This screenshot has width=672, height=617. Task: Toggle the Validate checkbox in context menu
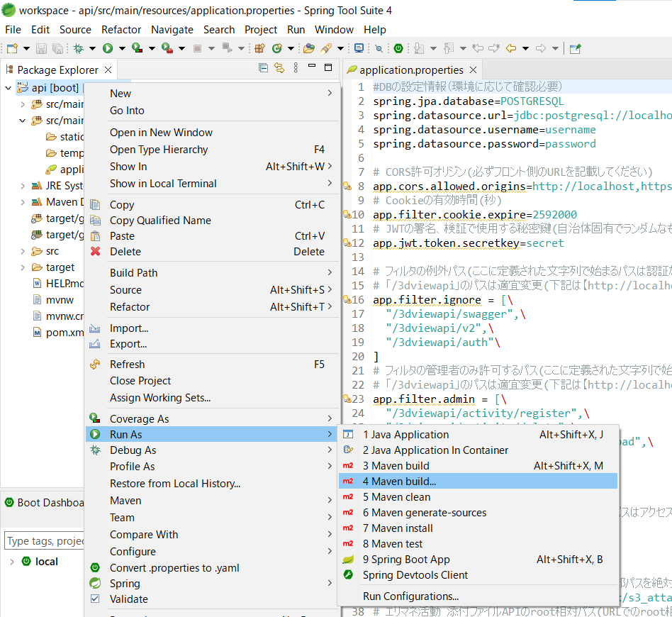tap(95, 599)
